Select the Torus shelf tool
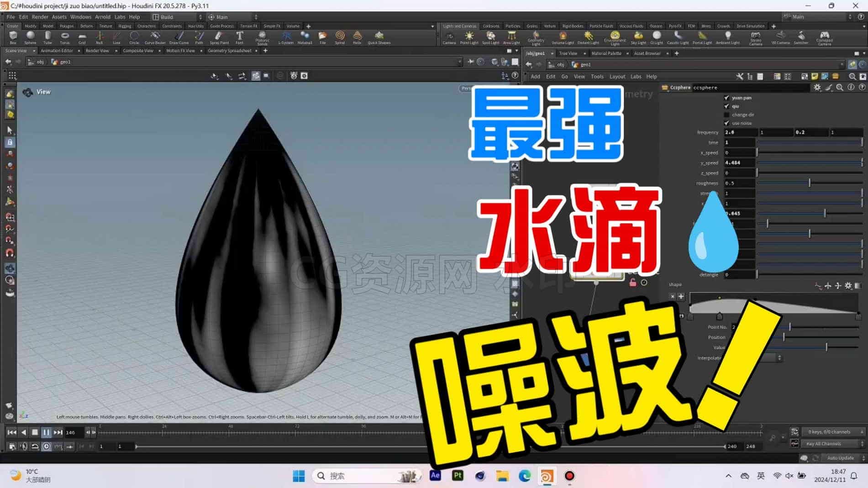The height and width of the screenshot is (488, 868). click(x=65, y=38)
